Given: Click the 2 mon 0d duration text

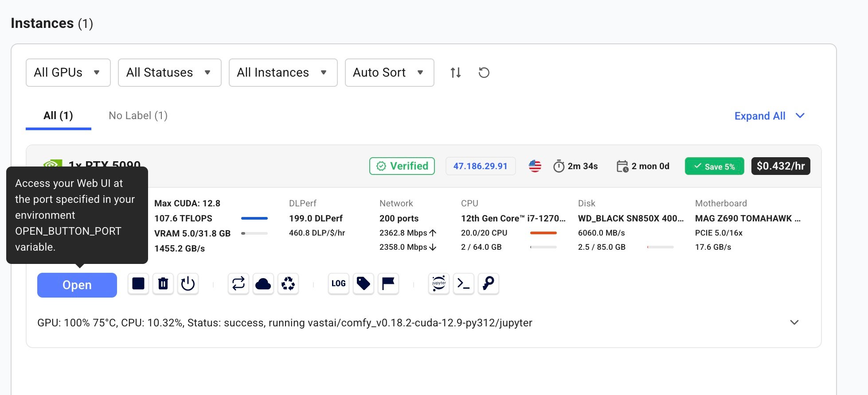Looking at the screenshot, I should 650,166.
